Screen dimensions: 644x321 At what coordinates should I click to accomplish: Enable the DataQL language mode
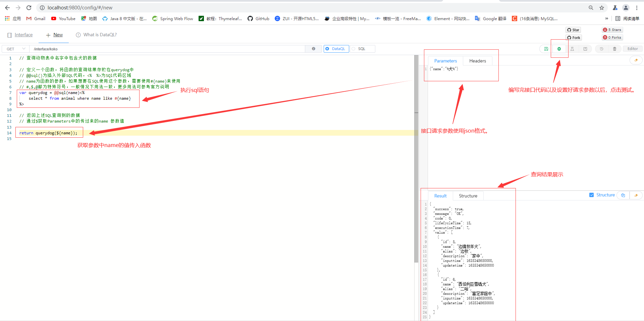coord(336,49)
